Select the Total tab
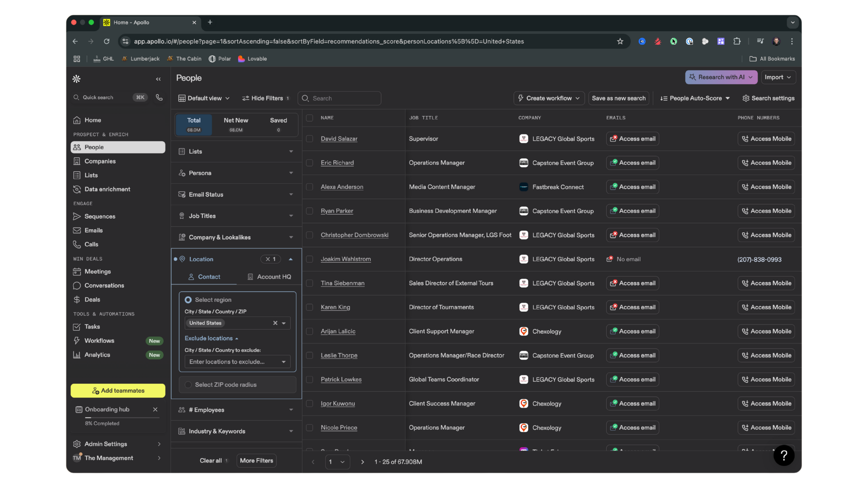868x488 pixels. coord(194,125)
